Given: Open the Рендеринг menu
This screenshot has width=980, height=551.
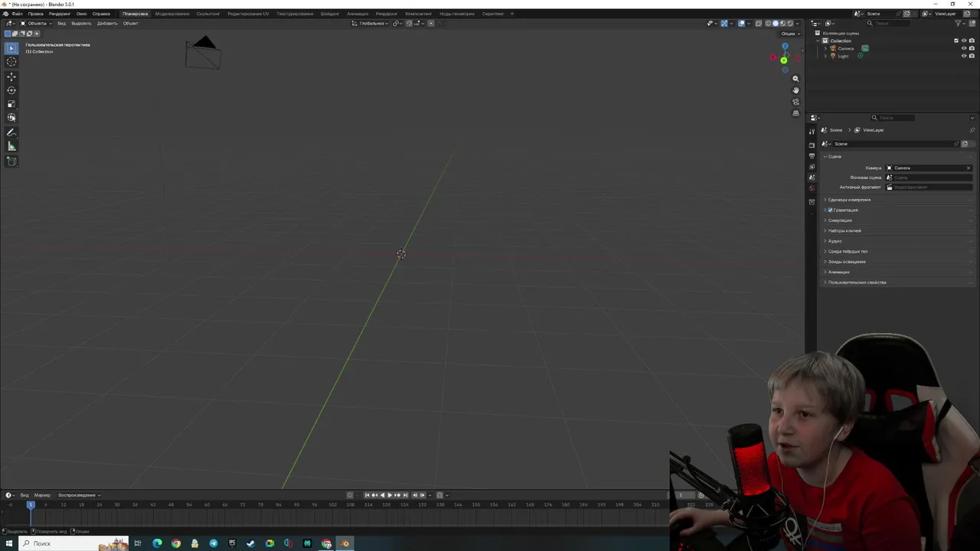Looking at the screenshot, I should [x=60, y=14].
